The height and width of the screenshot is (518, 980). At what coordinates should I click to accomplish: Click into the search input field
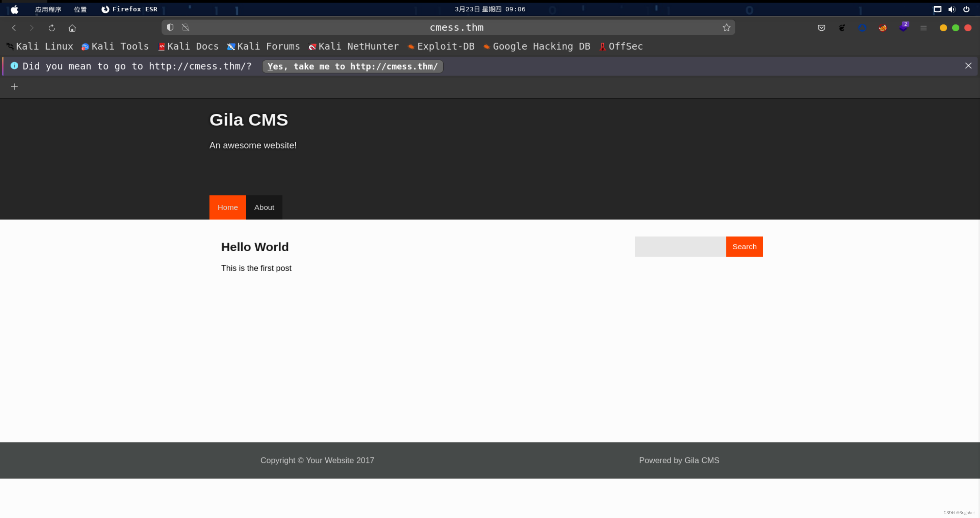pyautogui.click(x=680, y=246)
